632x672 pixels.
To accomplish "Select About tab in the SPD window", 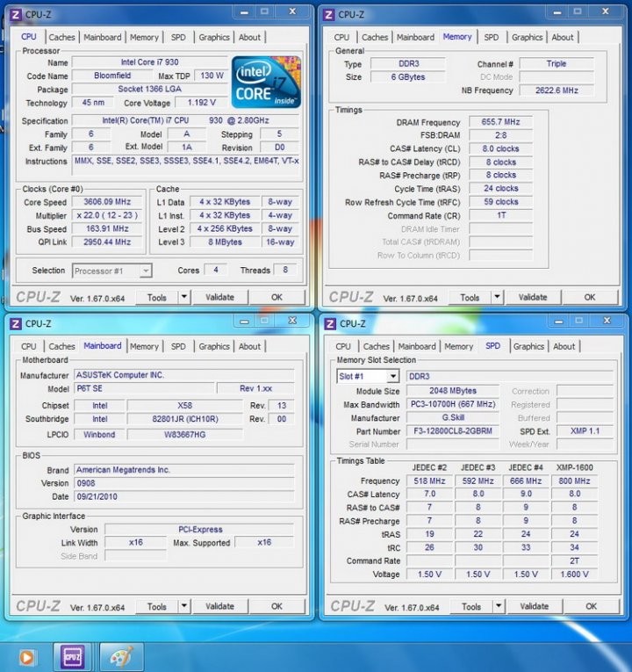I will click(x=564, y=346).
